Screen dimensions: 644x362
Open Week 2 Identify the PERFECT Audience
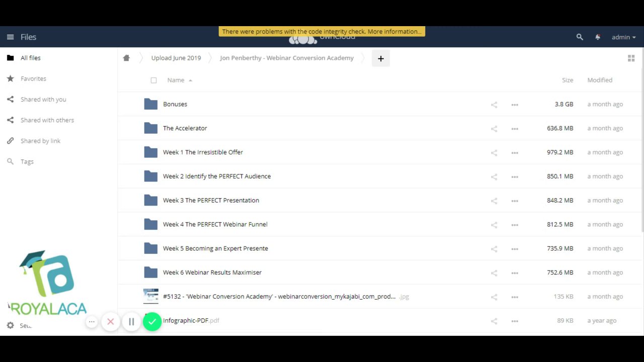pos(217,176)
